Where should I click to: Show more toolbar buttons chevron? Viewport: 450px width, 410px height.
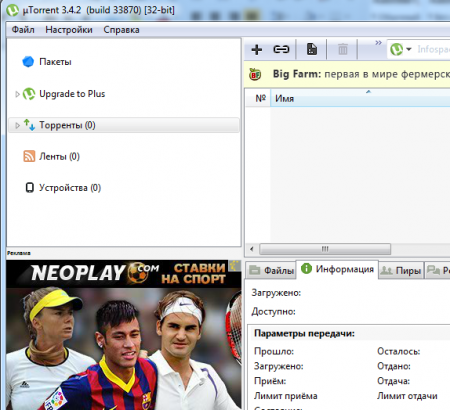378,43
